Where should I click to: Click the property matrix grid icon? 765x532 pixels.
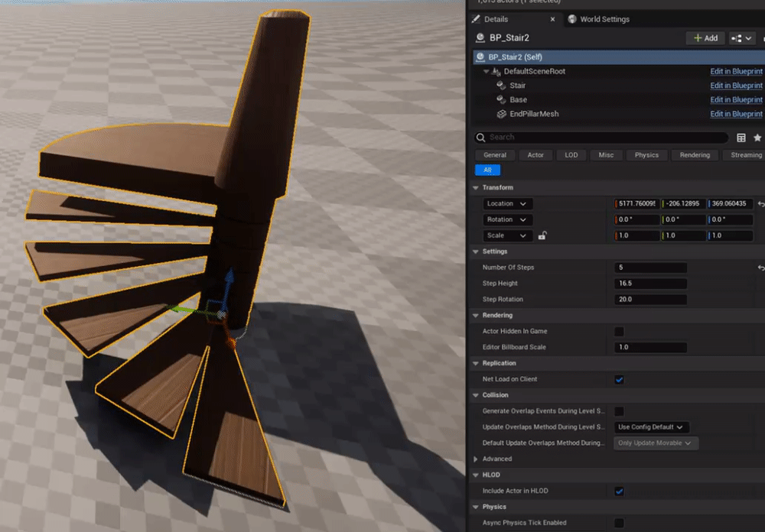coord(741,138)
